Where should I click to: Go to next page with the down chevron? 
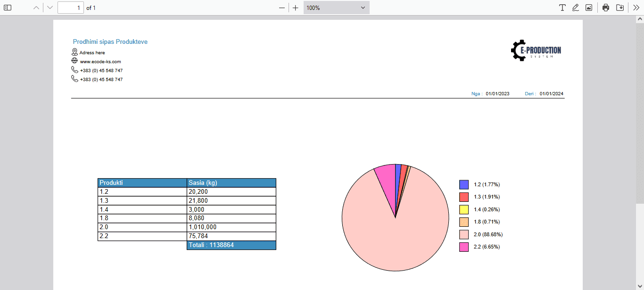tap(49, 7)
